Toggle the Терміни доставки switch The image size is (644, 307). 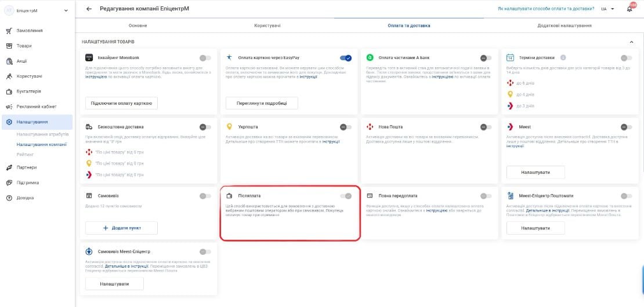(x=627, y=58)
